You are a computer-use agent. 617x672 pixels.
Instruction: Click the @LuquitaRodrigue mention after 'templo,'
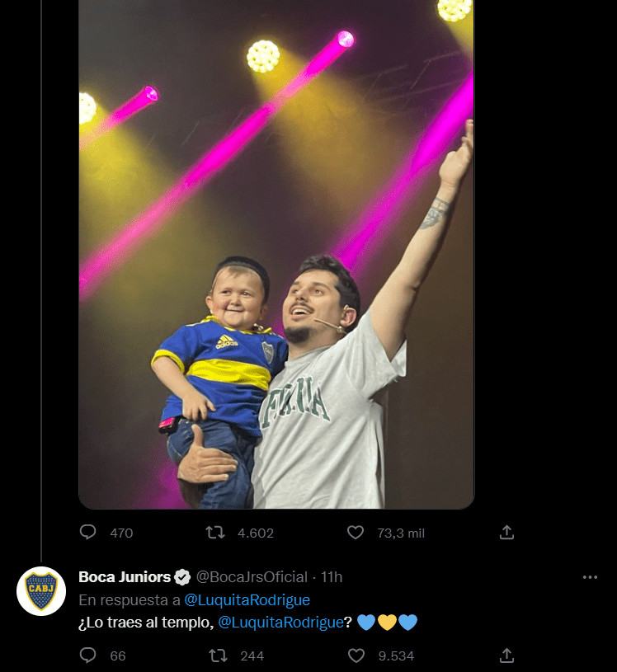(280, 623)
